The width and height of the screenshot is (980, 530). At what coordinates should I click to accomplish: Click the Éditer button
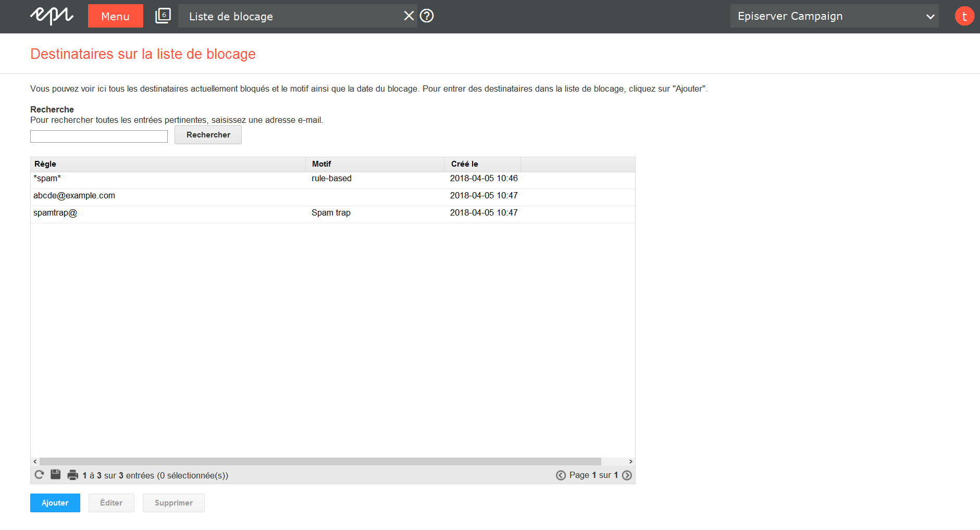point(111,503)
